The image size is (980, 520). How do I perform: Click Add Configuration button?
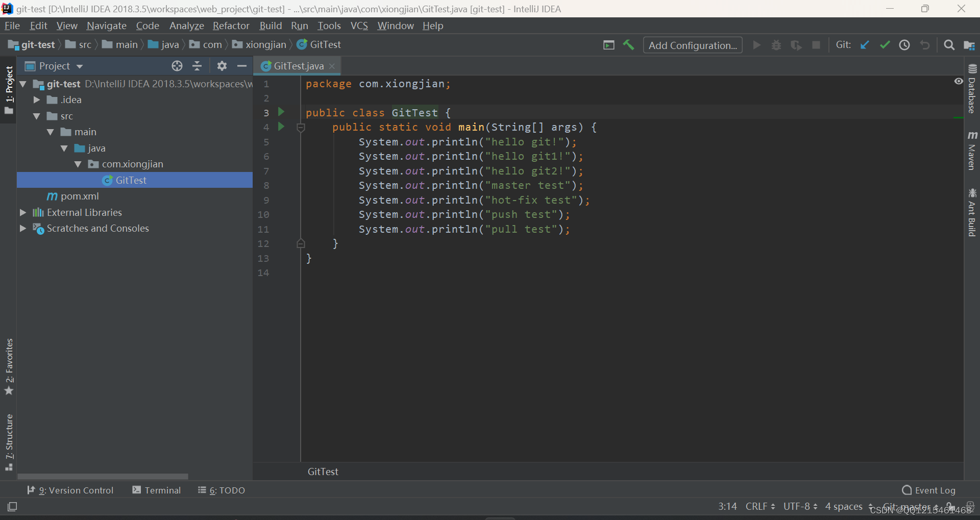pyautogui.click(x=693, y=45)
